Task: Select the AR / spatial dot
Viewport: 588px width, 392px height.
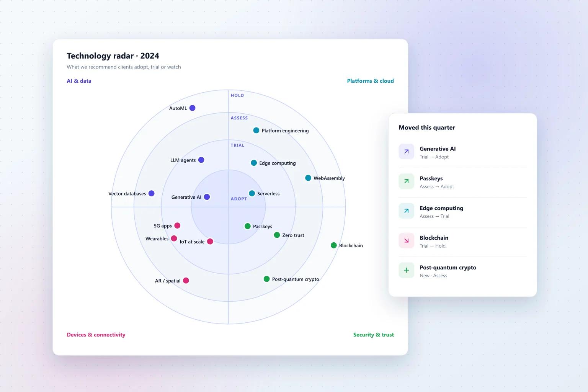Action: coord(186,281)
